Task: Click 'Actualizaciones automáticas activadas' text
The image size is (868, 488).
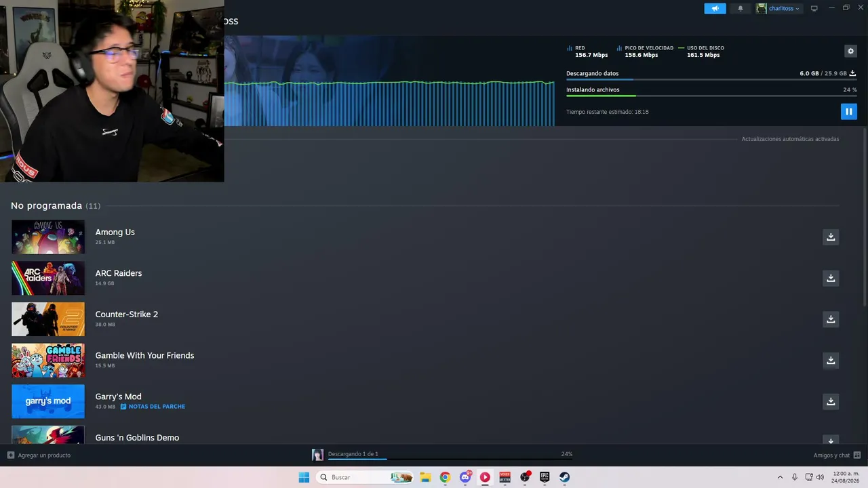Action: [790, 139]
